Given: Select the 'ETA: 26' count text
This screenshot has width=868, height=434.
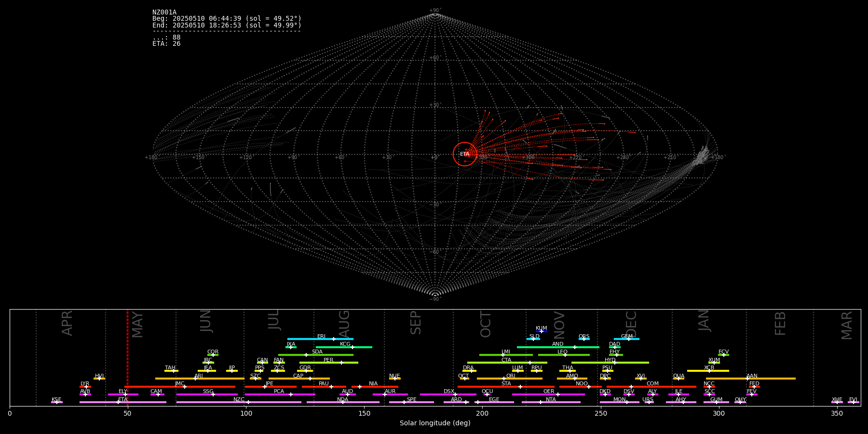Looking at the screenshot, I should coord(166,44).
